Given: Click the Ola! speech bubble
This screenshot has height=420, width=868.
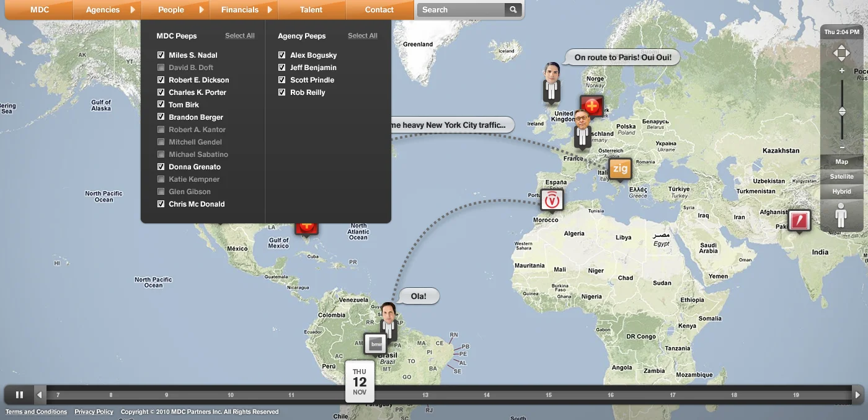Looking at the screenshot, I should 418,296.
